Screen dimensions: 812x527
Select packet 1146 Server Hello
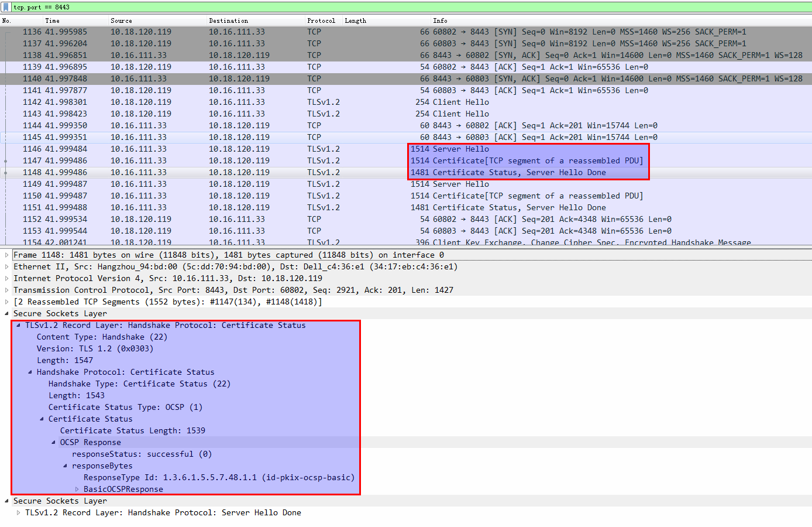[406, 149]
